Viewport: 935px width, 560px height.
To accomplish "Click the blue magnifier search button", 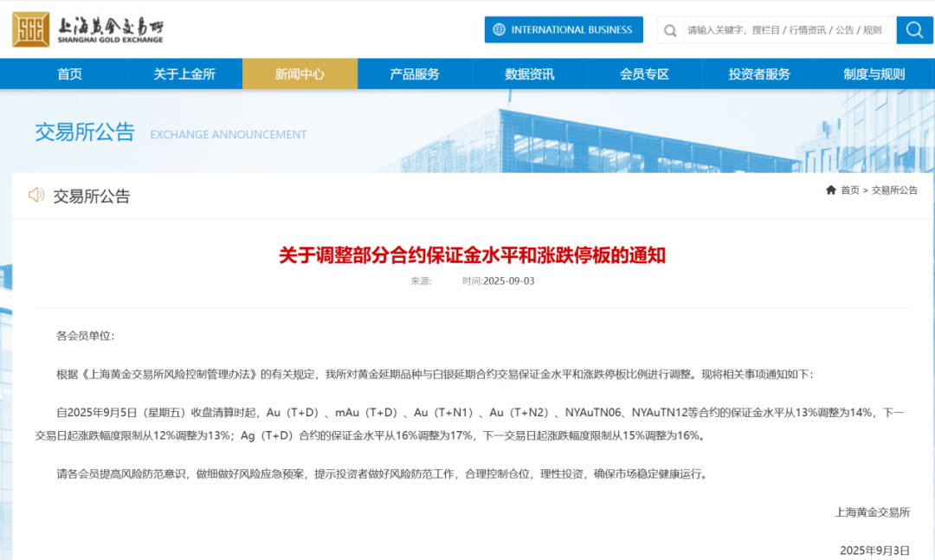I will pyautogui.click(x=913, y=29).
